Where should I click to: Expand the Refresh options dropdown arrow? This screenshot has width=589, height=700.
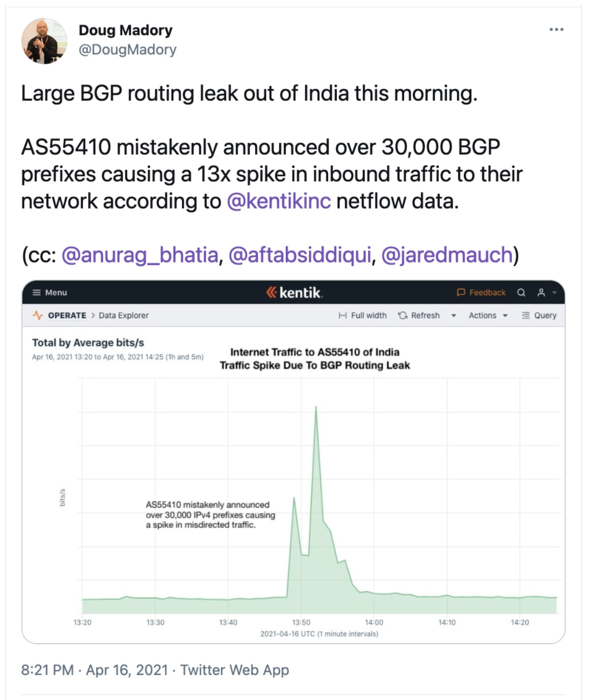[x=453, y=316]
